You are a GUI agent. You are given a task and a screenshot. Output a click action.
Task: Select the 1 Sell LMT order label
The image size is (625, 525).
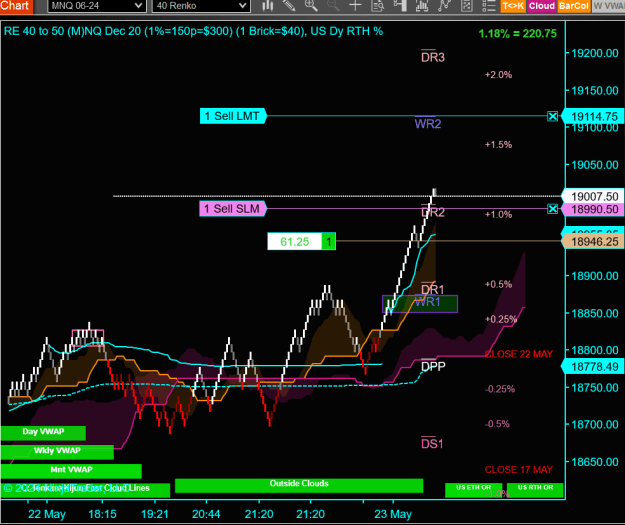click(x=233, y=116)
